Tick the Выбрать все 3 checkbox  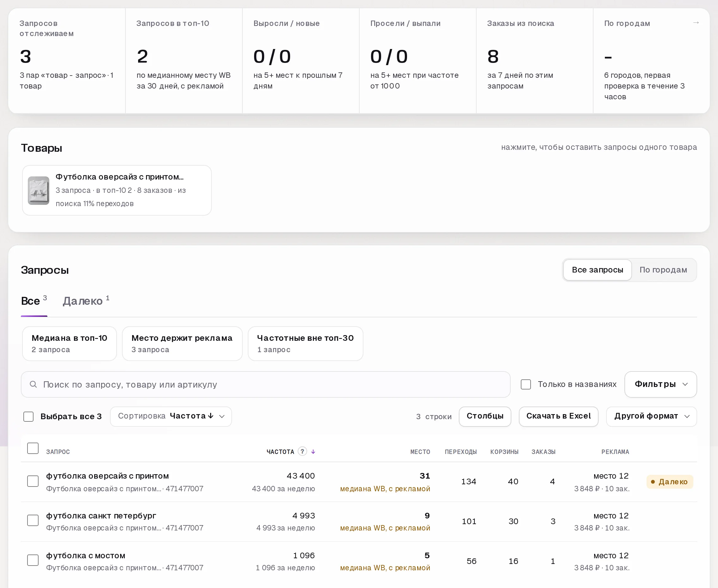pos(28,416)
